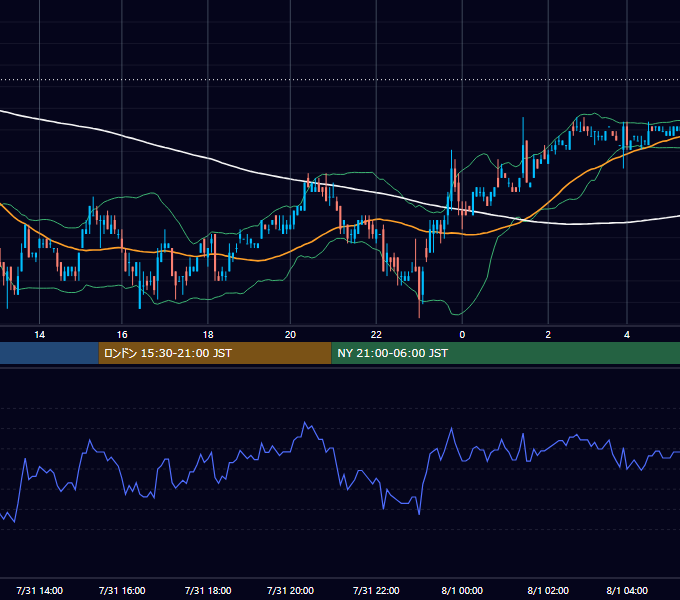Click the blue session band before London
The width and height of the screenshot is (680, 600).
[49, 353]
